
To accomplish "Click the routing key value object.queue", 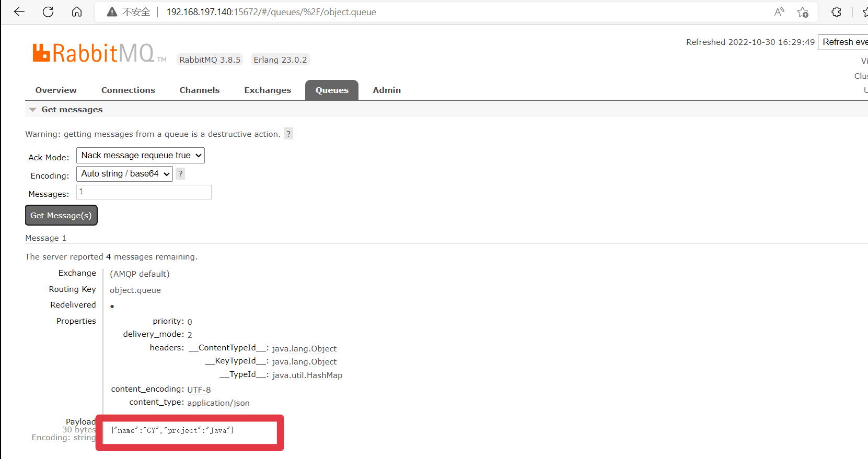I will 135,290.
